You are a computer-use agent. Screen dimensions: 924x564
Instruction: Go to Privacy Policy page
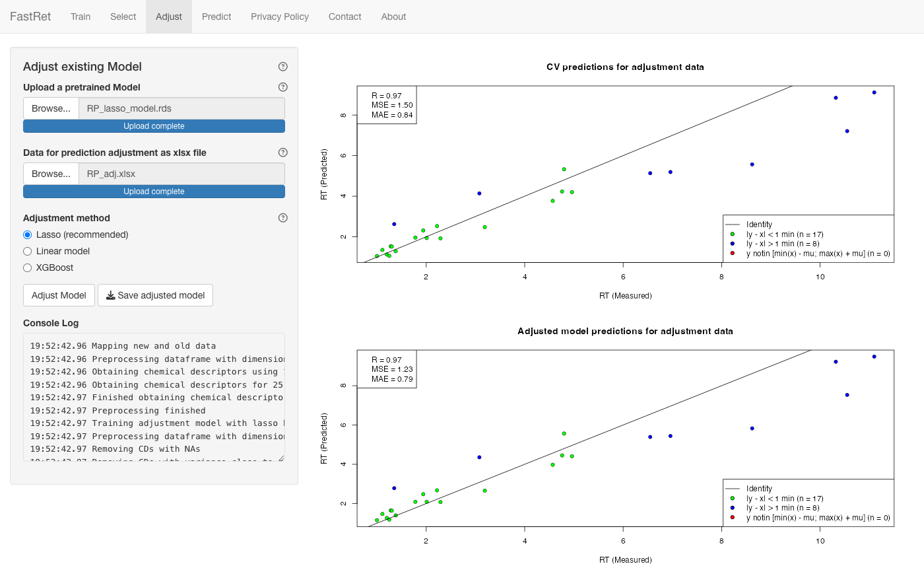[280, 17]
